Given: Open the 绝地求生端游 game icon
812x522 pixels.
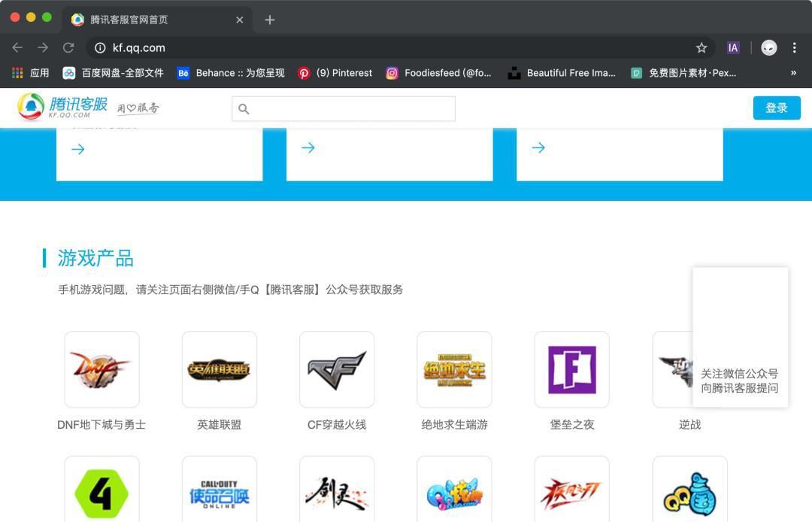Looking at the screenshot, I should pos(454,369).
